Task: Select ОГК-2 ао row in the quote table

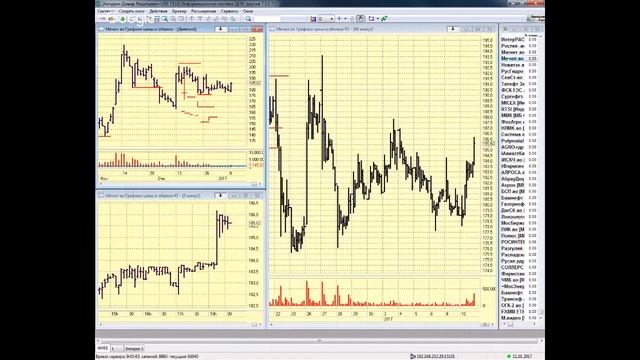Action: [x=519, y=305]
